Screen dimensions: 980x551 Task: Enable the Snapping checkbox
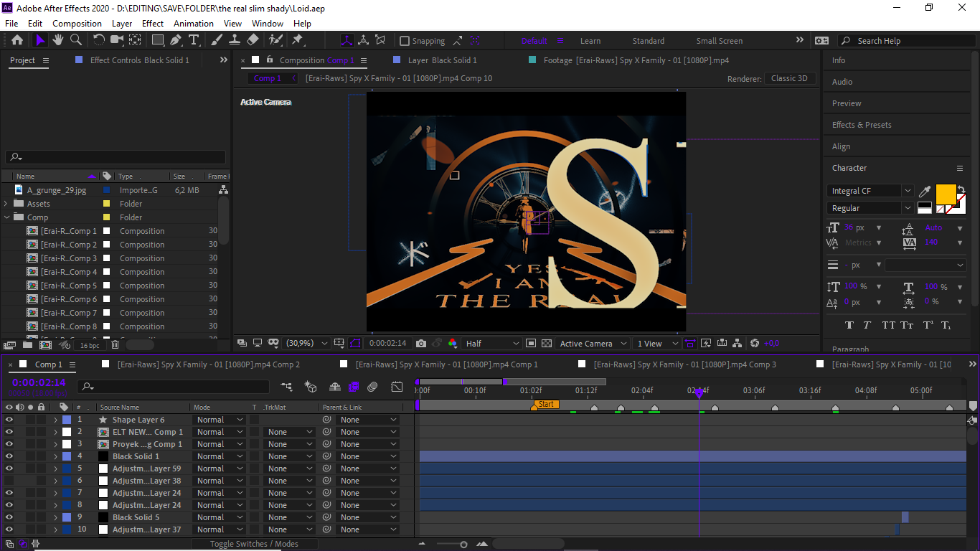pyautogui.click(x=405, y=41)
